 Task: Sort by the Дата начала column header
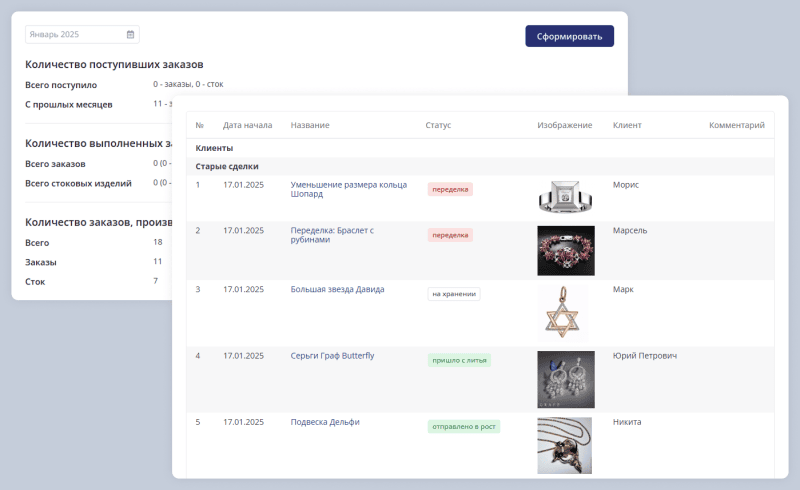click(x=247, y=125)
